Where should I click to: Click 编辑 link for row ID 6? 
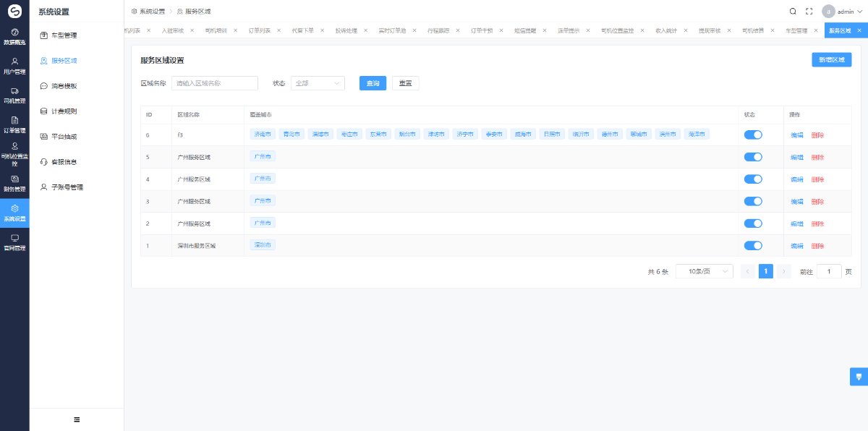click(796, 135)
